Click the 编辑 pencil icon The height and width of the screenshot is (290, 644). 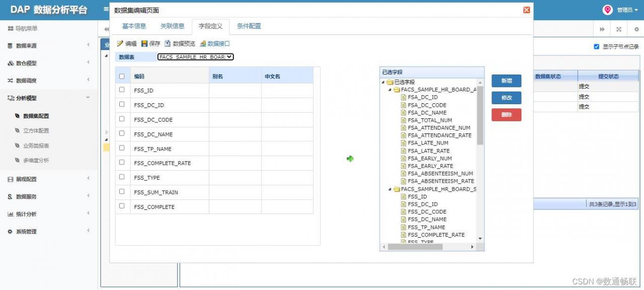pos(120,44)
